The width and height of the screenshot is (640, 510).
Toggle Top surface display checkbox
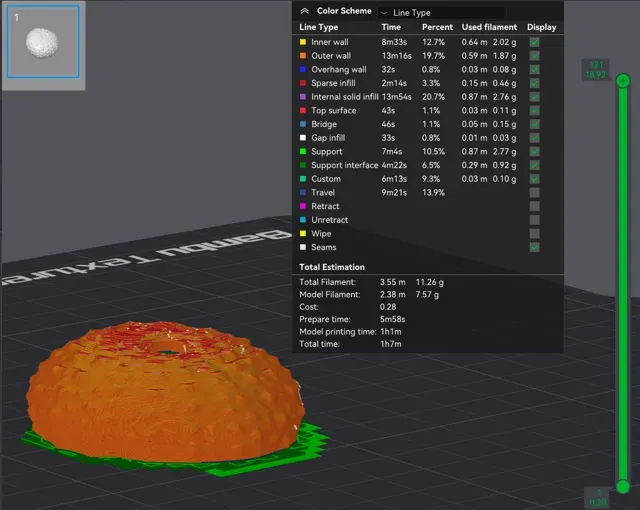[534, 111]
